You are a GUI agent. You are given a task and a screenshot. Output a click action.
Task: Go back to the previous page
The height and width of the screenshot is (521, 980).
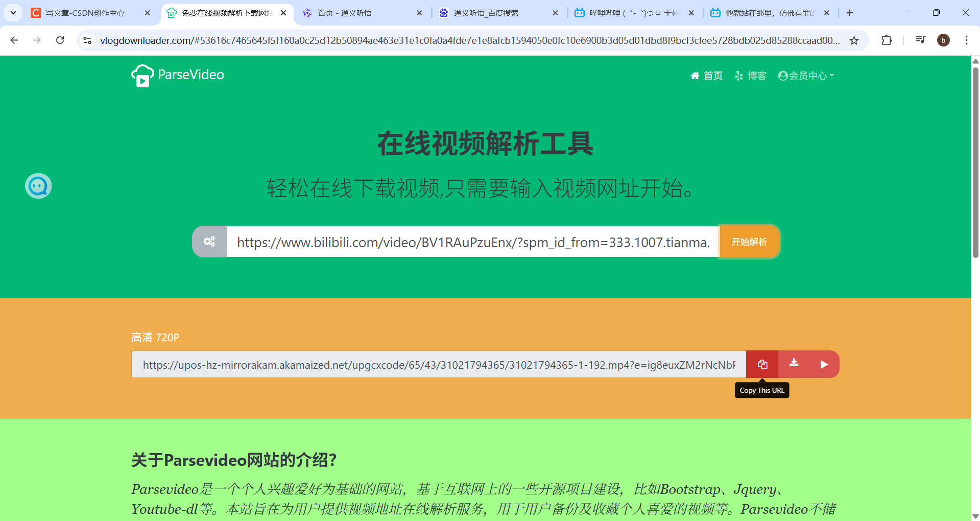click(14, 40)
